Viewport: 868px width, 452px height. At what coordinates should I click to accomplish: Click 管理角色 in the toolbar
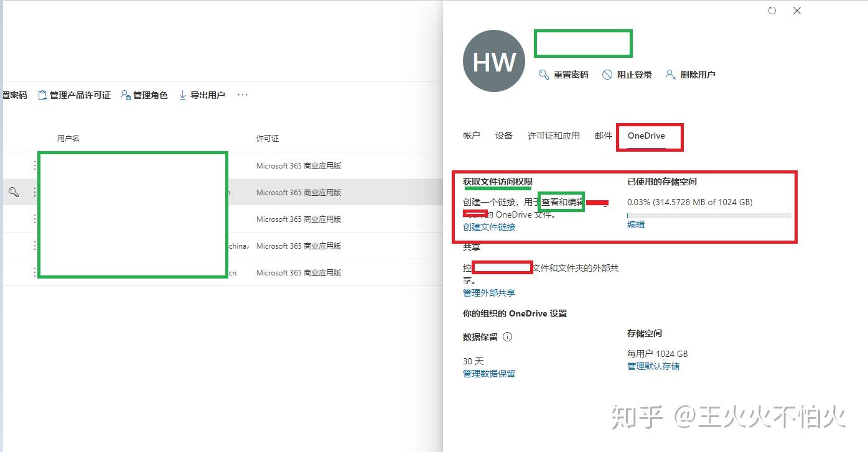click(144, 95)
